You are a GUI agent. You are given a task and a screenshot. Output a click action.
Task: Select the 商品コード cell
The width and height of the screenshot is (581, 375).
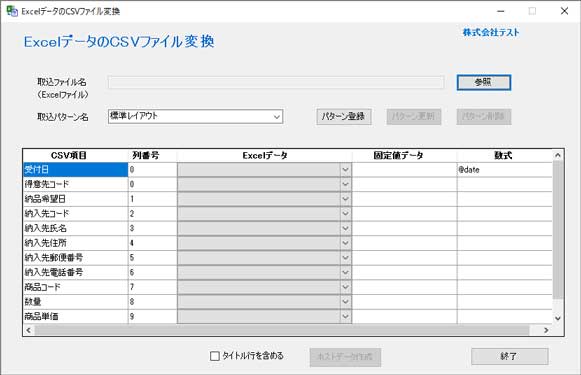(x=76, y=287)
